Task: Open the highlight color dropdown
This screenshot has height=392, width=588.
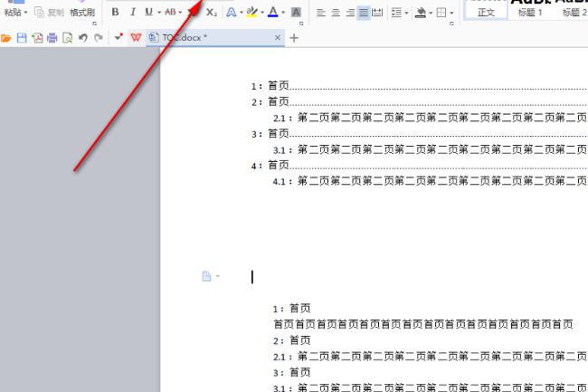Action: click(262, 13)
